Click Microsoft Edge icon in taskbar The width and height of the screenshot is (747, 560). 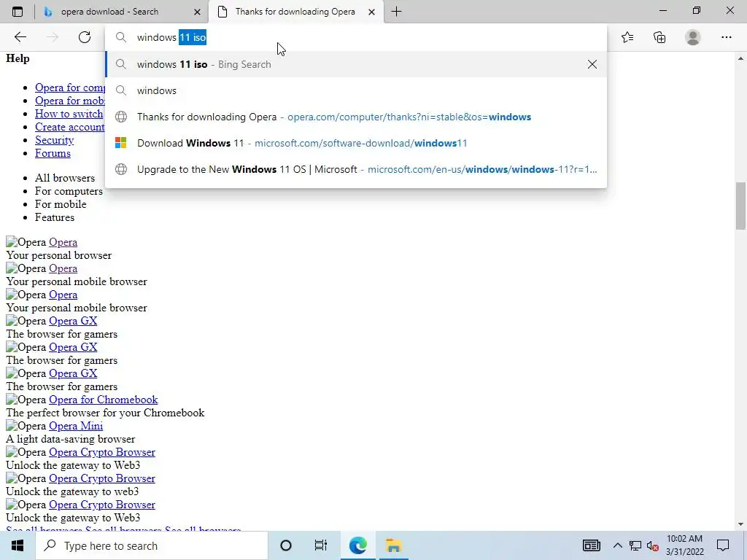click(357, 545)
